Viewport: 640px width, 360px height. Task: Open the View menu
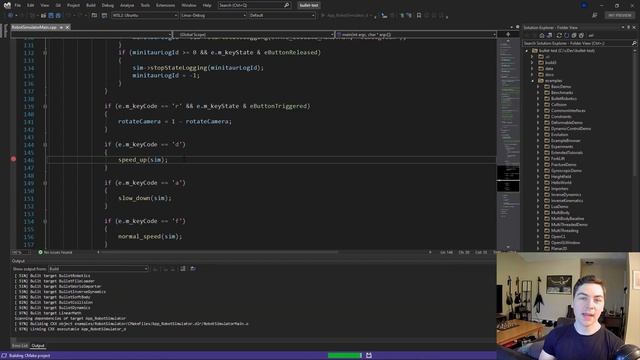pos(44,5)
